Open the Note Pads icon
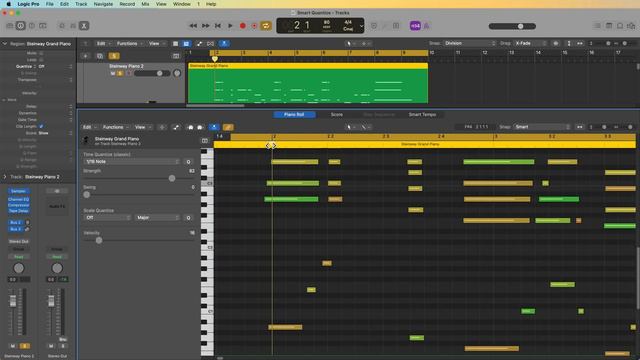Viewport: 640px width, 360px height. point(609,26)
